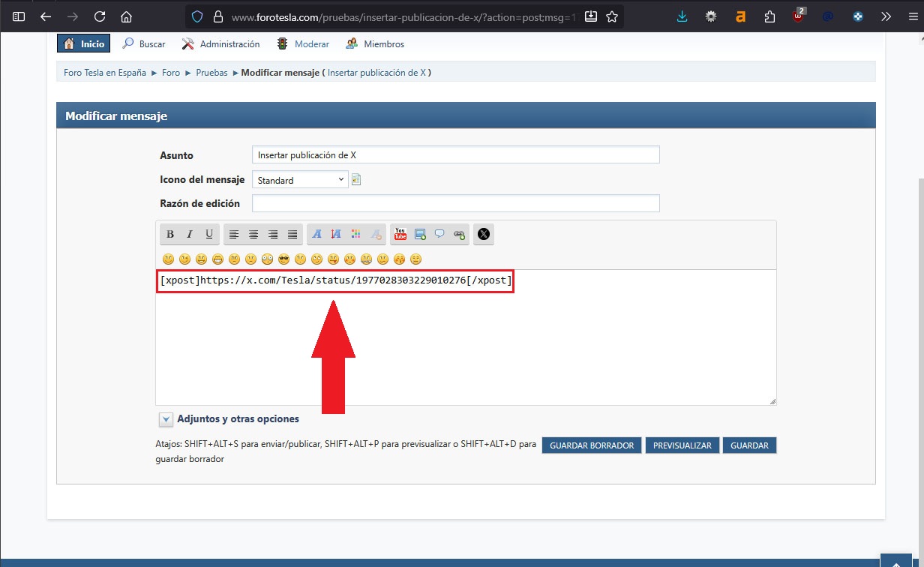The image size is (924, 567).
Task: Insert a quote using the speech bubble icon
Action: (439, 234)
